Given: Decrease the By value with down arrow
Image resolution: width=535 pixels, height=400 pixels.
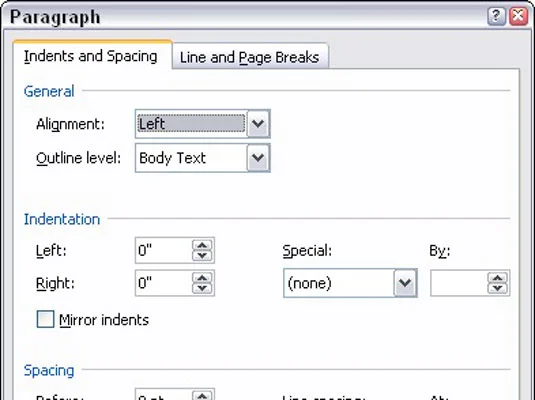Looking at the screenshot, I should pyautogui.click(x=498, y=288).
